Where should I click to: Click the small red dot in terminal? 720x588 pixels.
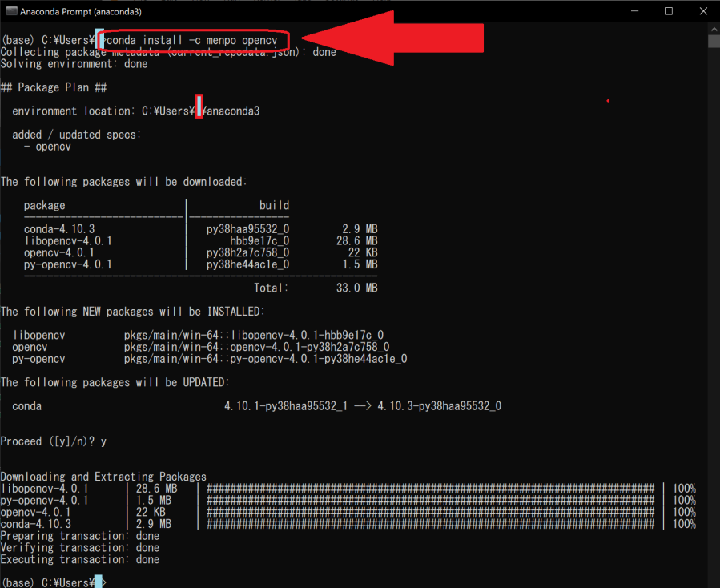click(x=609, y=100)
